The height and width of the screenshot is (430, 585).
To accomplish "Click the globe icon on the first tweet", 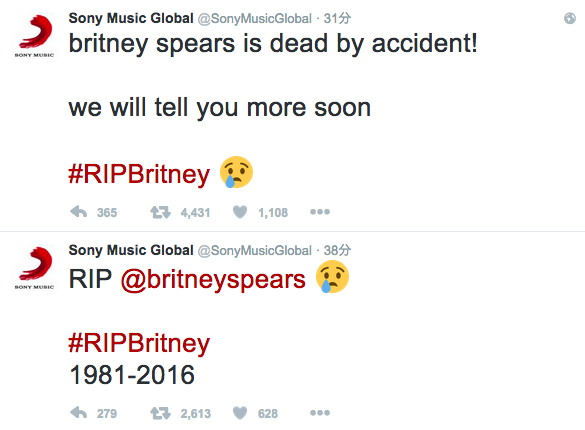I will [570, 18].
